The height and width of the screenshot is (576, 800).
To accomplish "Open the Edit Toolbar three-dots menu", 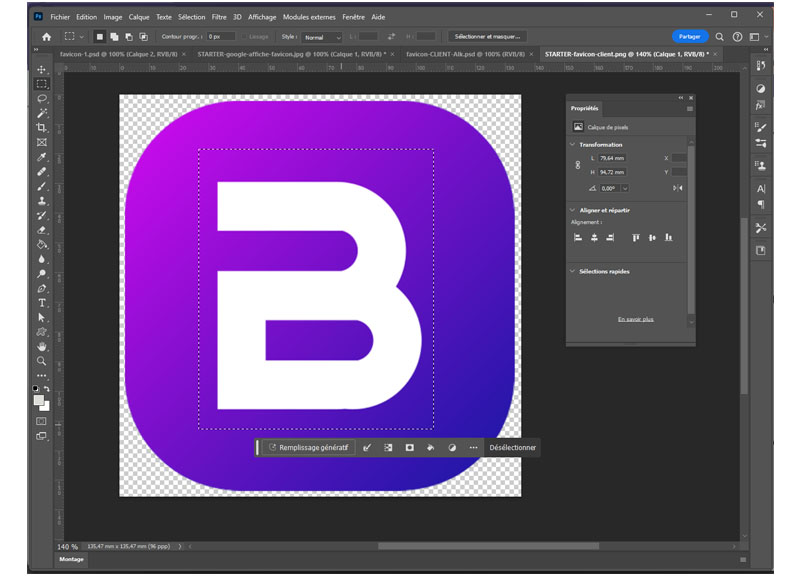I will click(42, 375).
